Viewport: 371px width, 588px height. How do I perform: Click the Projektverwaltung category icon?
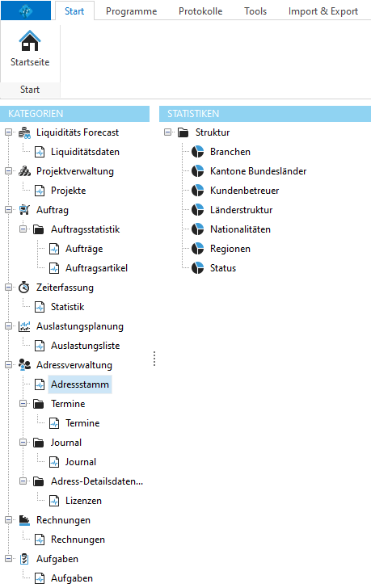coord(24,171)
